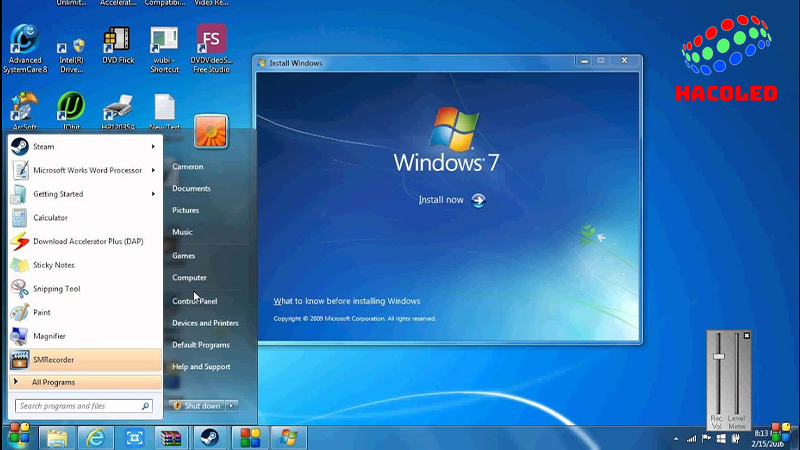Open the screen capture taskbar icon
This screenshot has width=800, height=450.
click(134, 438)
